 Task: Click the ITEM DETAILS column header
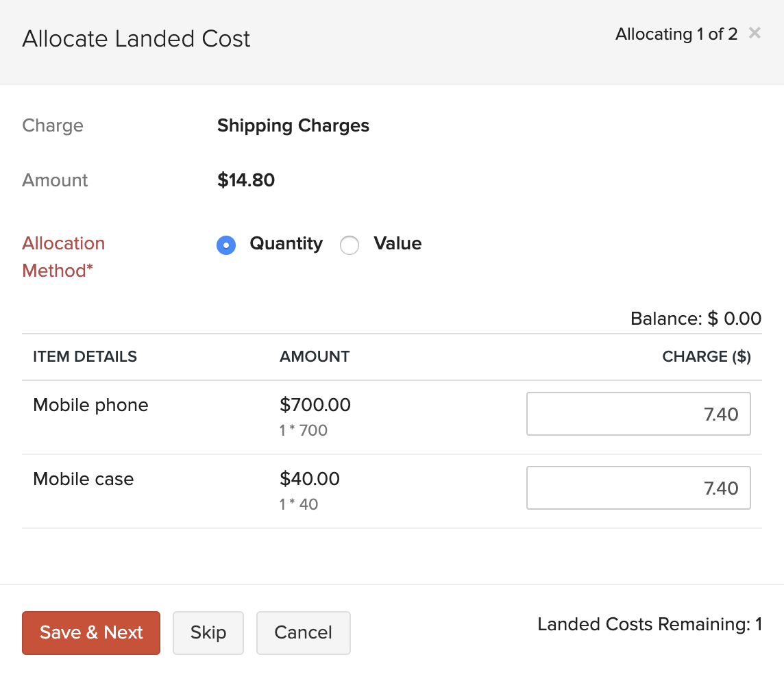coord(85,357)
